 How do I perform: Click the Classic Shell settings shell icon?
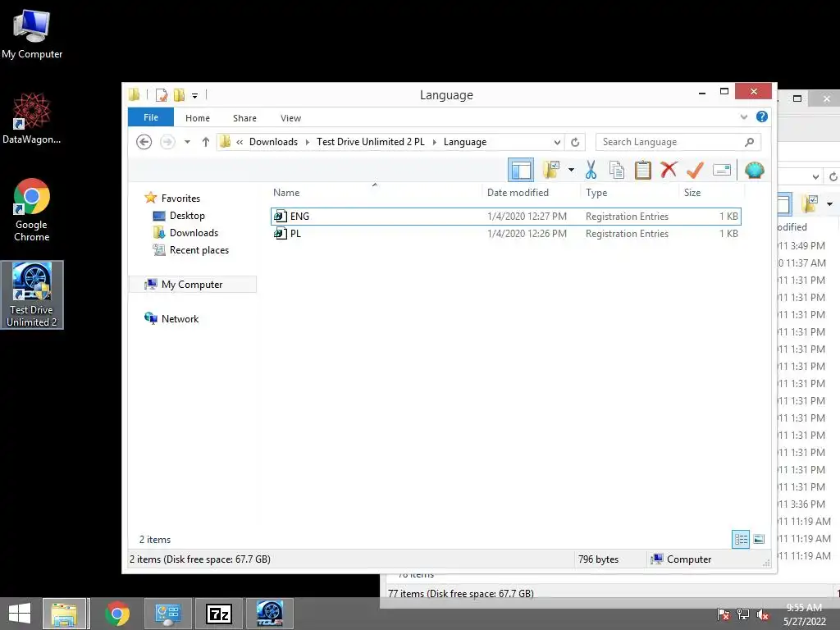pyautogui.click(x=755, y=170)
